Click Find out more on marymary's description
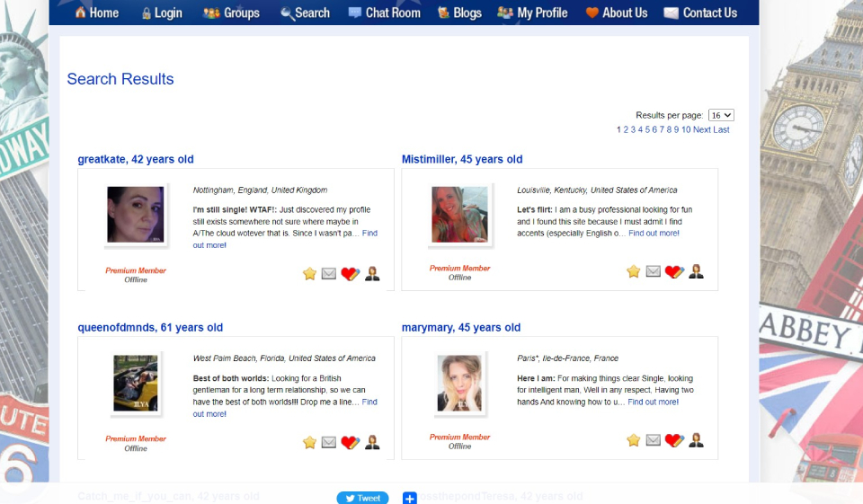Viewport: 863px width, 504px height. click(x=654, y=402)
